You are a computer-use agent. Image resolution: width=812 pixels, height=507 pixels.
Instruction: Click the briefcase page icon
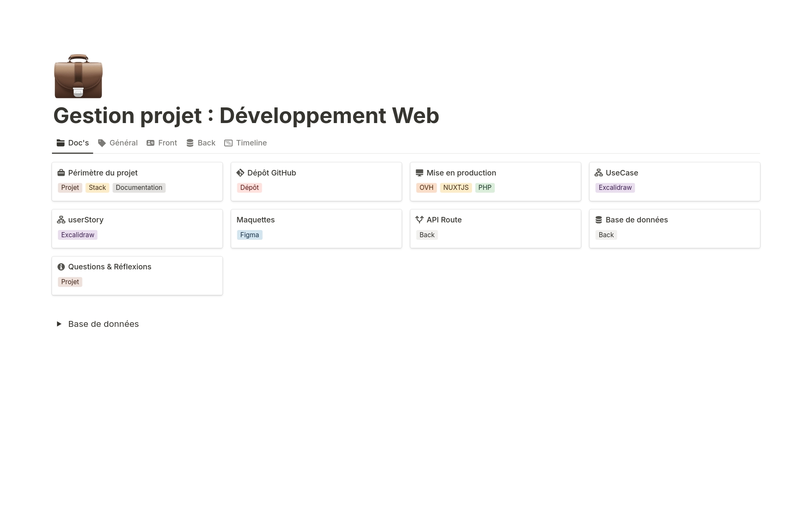tap(78, 76)
